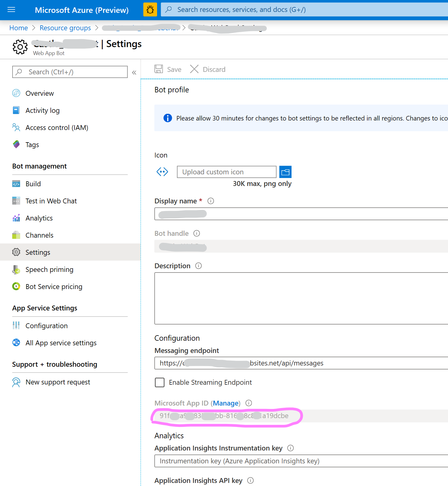Image resolution: width=448 pixels, height=486 pixels.
Task: Click Resource groups breadcrumb link
Action: [x=65, y=28]
